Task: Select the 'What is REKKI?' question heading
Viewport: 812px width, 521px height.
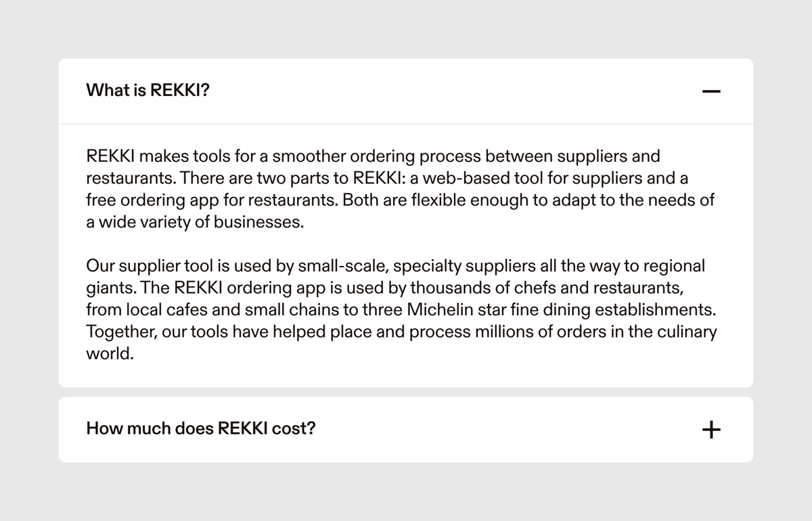Action: tap(147, 90)
